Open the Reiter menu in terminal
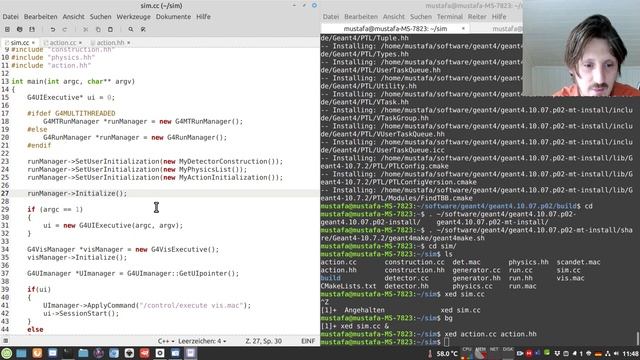 [x=477, y=17]
